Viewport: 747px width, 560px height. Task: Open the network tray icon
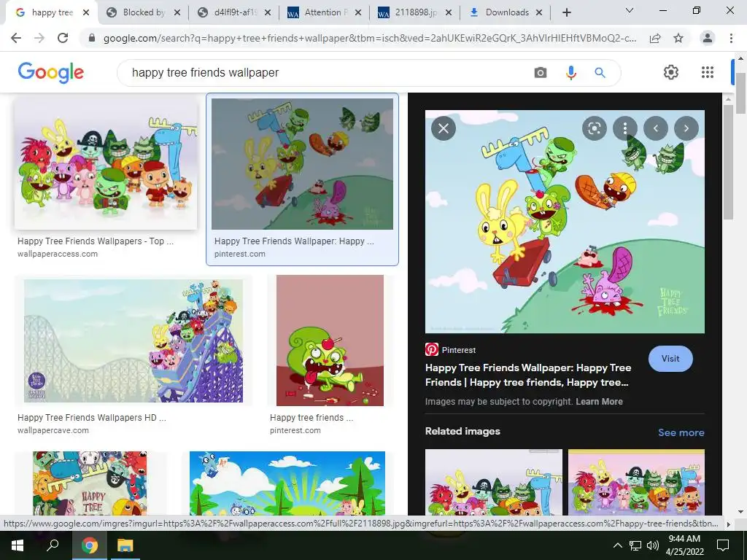(x=635, y=545)
